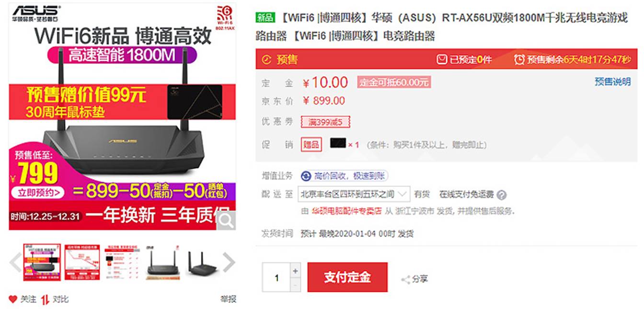Image resolution: width=644 pixels, height=309 pixels.
Task: Click the share 分享 icon
Action: (x=405, y=279)
